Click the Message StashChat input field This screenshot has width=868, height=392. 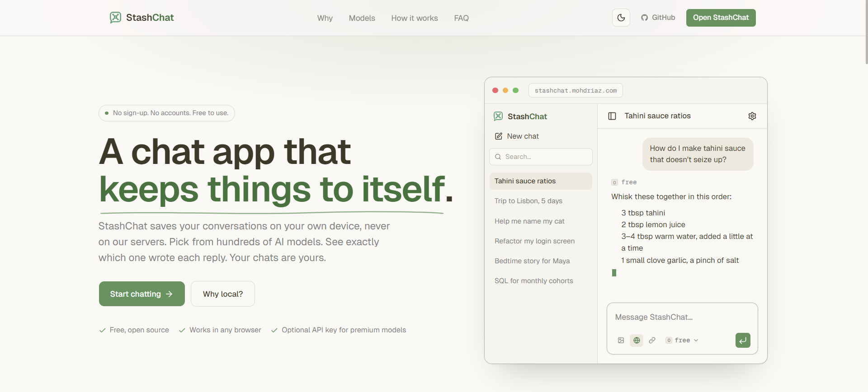[682, 317]
